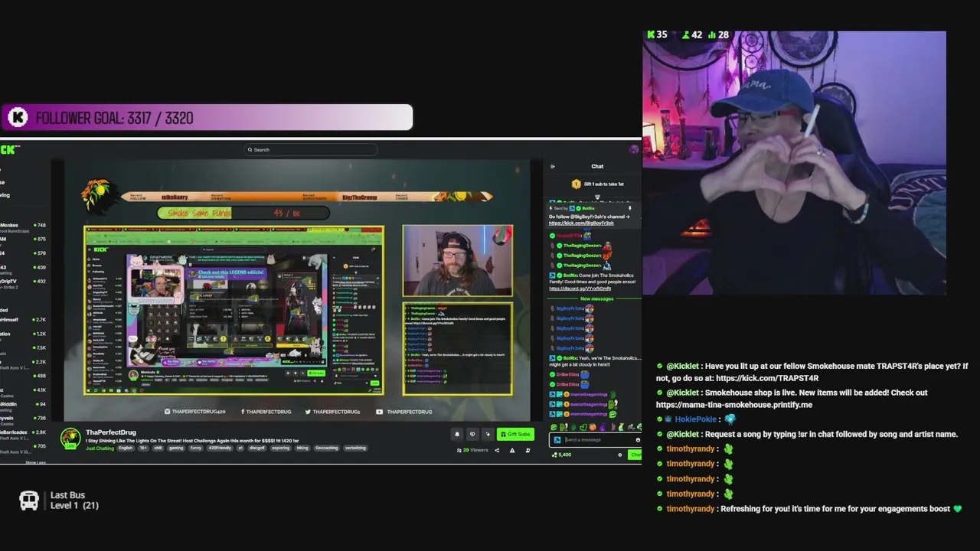Click the Follower Goal 3317 / 3320 bar

pos(207,118)
